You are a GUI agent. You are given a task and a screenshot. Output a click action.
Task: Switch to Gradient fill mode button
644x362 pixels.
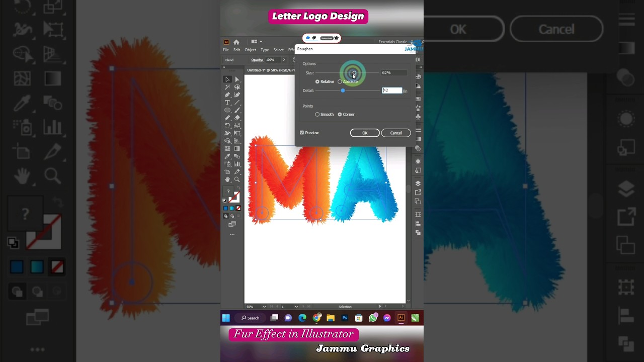click(x=232, y=208)
